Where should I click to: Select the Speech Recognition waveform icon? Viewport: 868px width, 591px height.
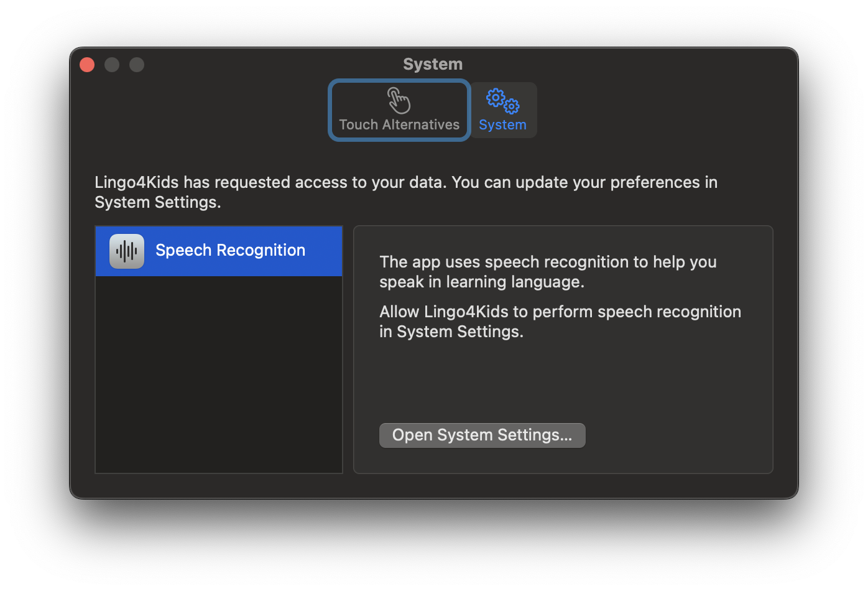coord(127,251)
